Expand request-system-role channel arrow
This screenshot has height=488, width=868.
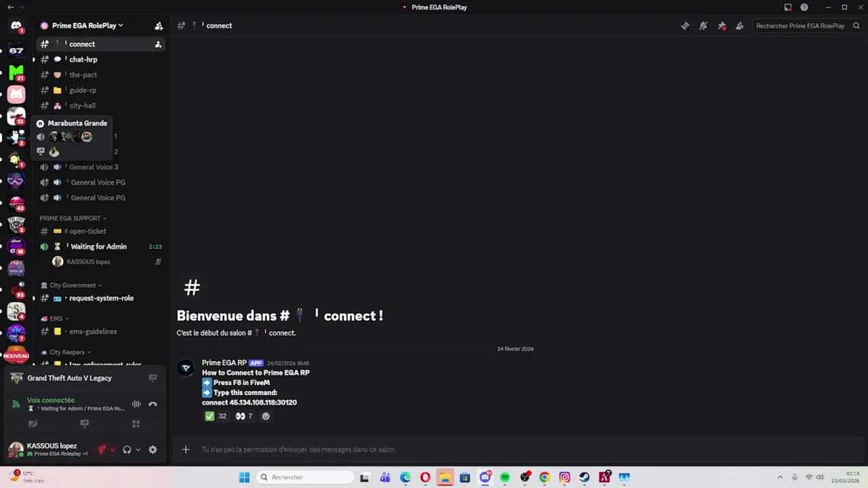(x=33, y=298)
